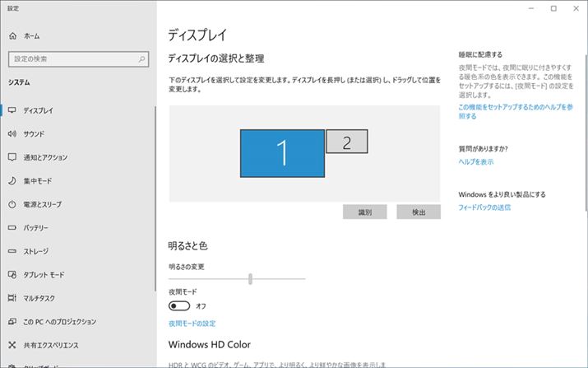Click the Battery icon in sidebar

pos(12,227)
